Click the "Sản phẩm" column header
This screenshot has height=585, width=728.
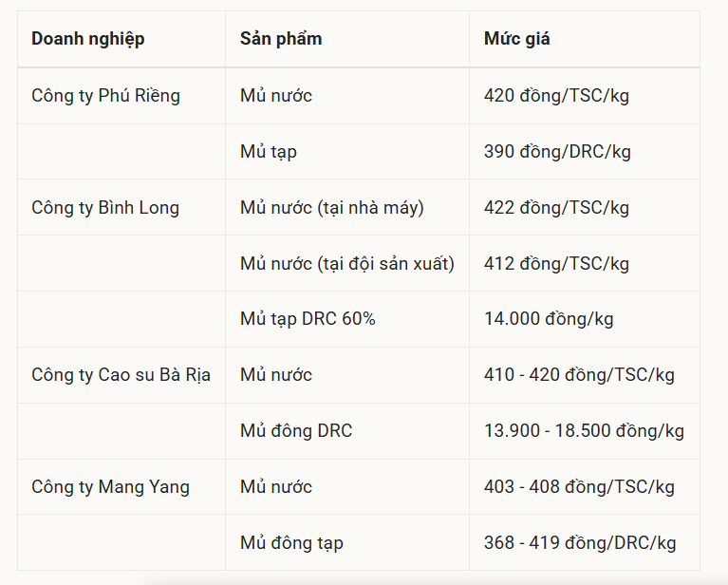(x=281, y=39)
